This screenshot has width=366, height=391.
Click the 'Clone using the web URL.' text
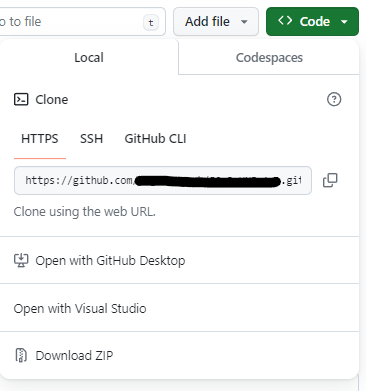[x=85, y=212]
